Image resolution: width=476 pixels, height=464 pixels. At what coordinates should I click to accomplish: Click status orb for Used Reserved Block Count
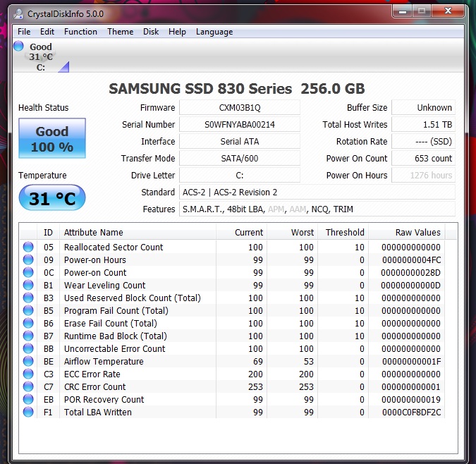28,298
